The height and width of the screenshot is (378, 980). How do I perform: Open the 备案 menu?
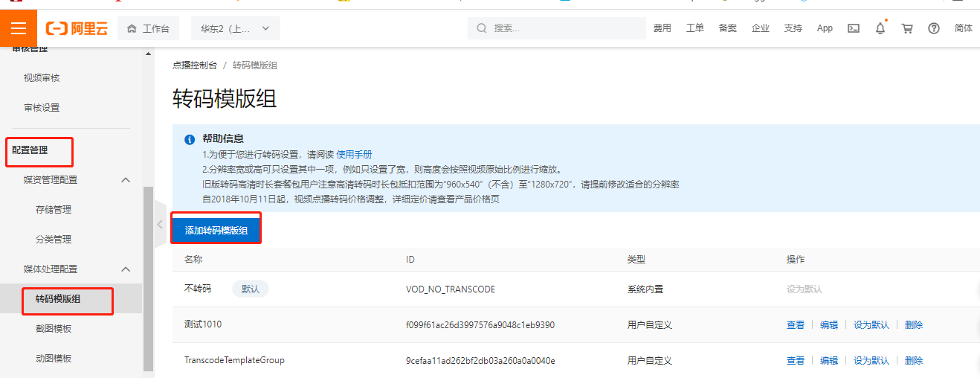pyautogui.click(x=727, y=28)
